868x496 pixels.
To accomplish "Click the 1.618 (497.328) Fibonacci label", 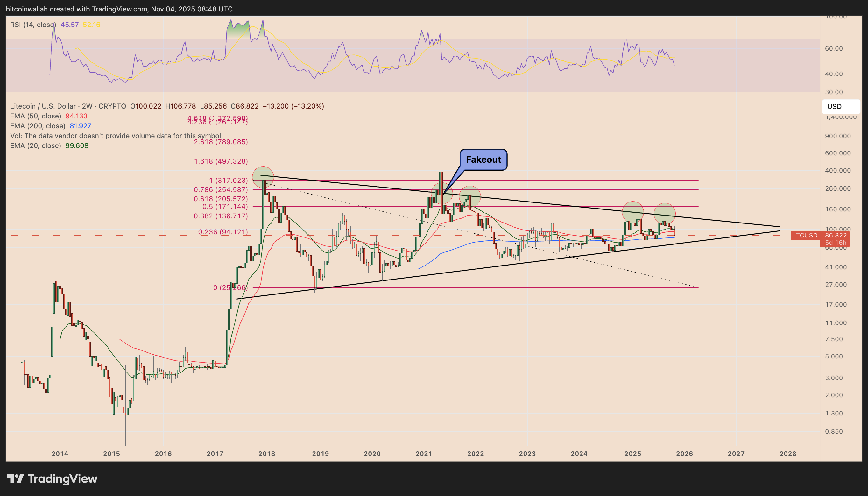I will click(221, 161).
